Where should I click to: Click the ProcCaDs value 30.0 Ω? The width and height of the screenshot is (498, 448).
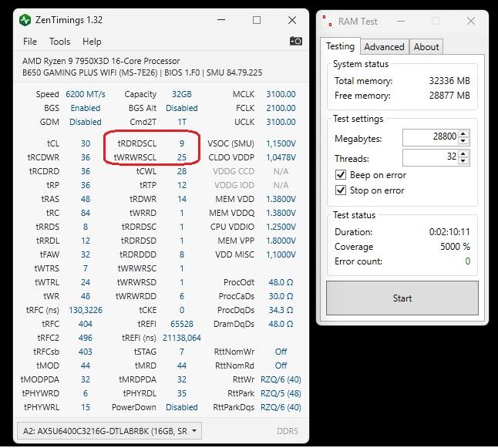[x=281, y=296]
